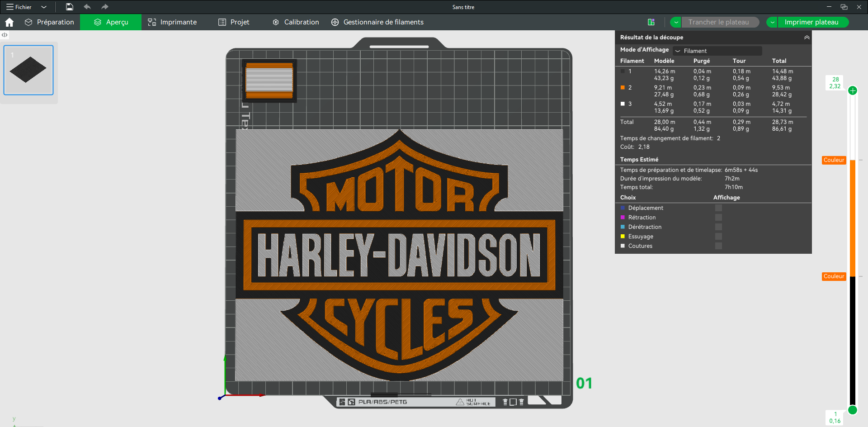The height and width of the screenshot is (427, 868).
Task: Click the save project icon
Action: point(69,7)
